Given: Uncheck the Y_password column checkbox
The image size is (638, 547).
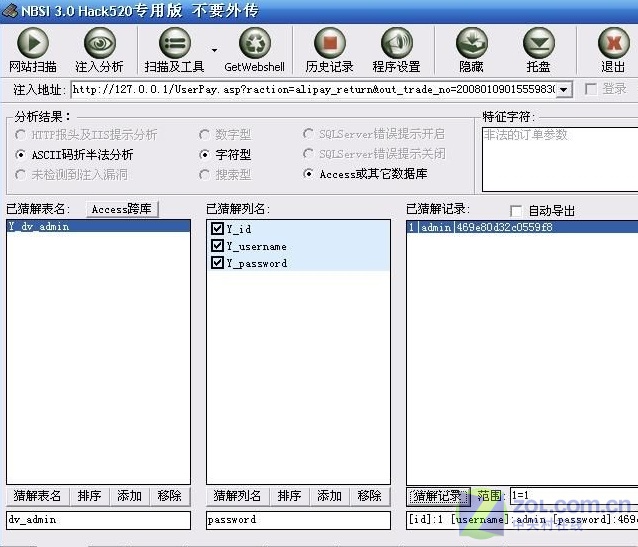Looking at the screenshot, I should click(x=217, y=263).
